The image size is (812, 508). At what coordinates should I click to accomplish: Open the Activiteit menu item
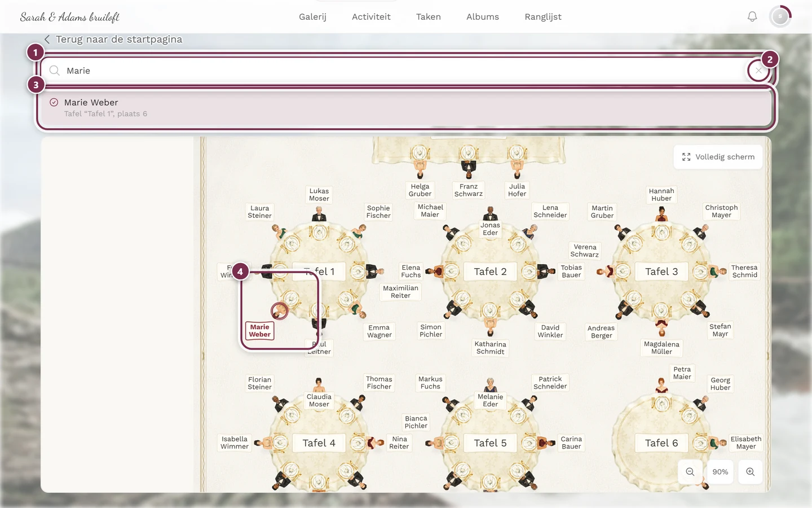coord(371,17)
